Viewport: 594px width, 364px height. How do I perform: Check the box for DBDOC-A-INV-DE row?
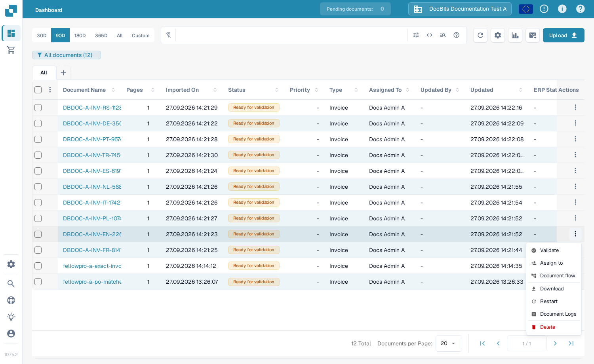(x=38, y=123)
